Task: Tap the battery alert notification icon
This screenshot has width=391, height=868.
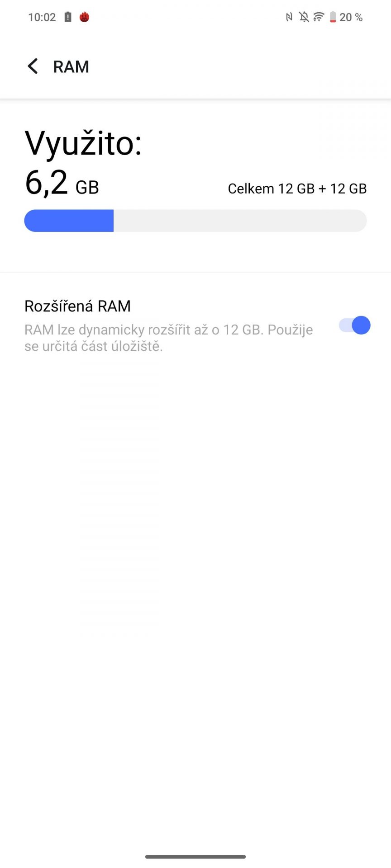Action: click(68, 17)
